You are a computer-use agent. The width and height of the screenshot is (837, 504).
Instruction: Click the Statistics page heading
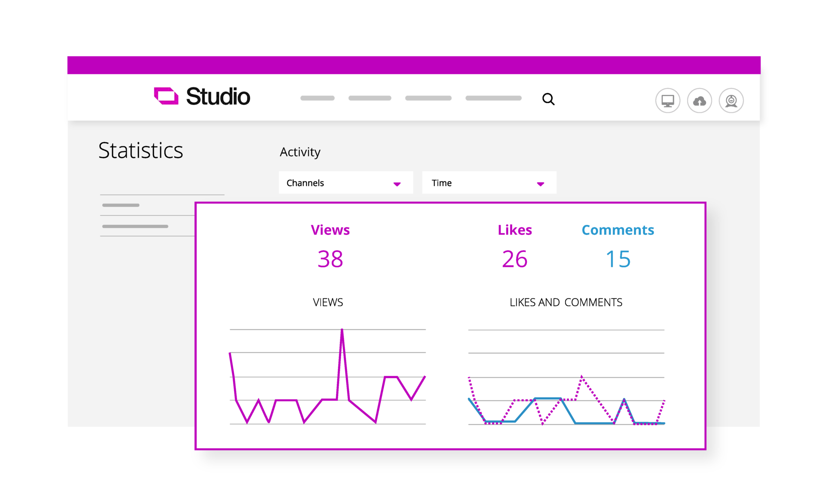(x=141, y=150)
